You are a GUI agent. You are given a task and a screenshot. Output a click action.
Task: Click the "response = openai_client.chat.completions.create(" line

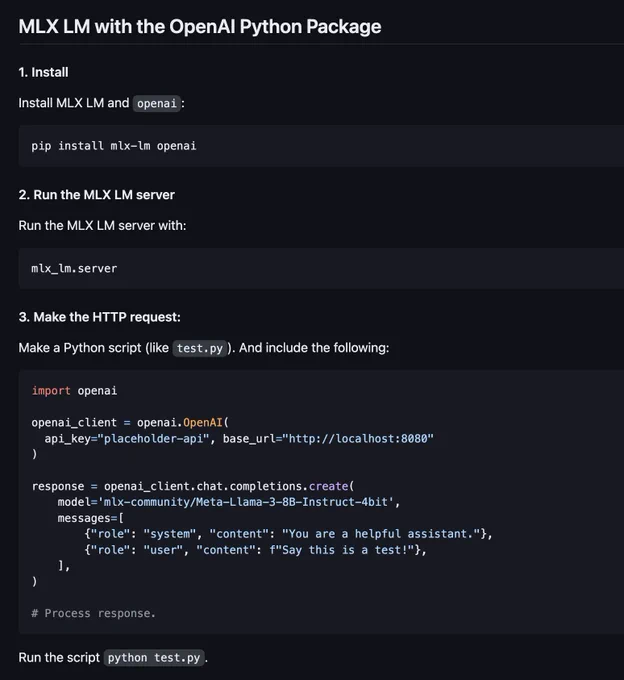pos(193,486)
